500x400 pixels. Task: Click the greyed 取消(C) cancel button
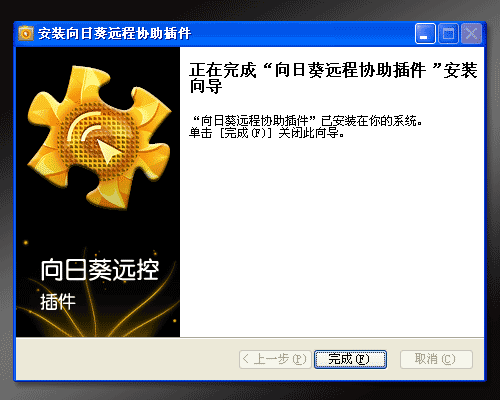click(x=436, y=359)
